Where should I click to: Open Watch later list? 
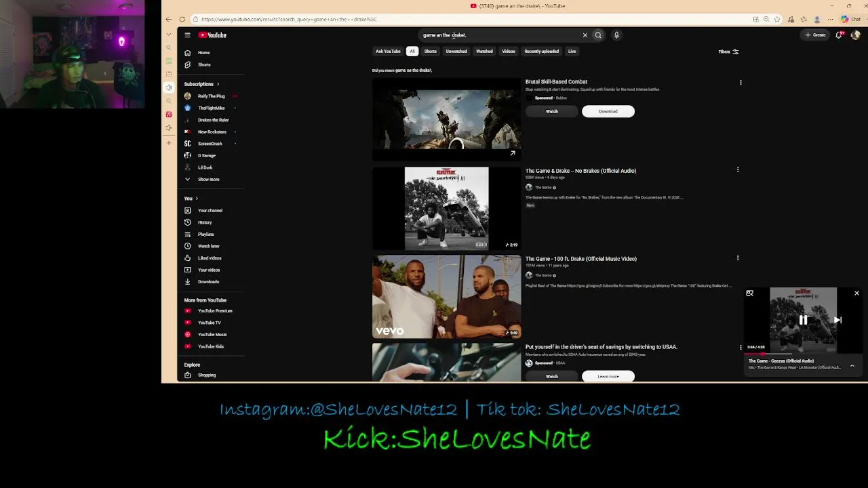210,246
